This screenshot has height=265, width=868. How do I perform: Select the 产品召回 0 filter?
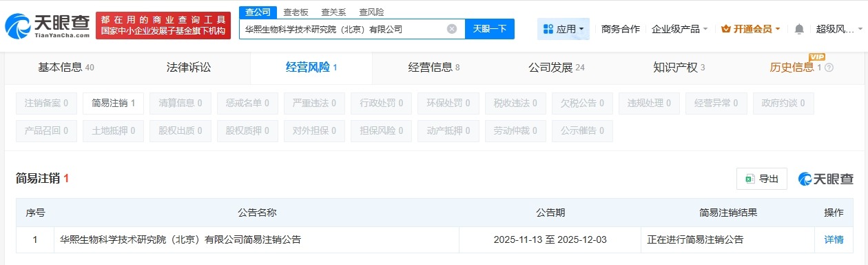point(46,130)
